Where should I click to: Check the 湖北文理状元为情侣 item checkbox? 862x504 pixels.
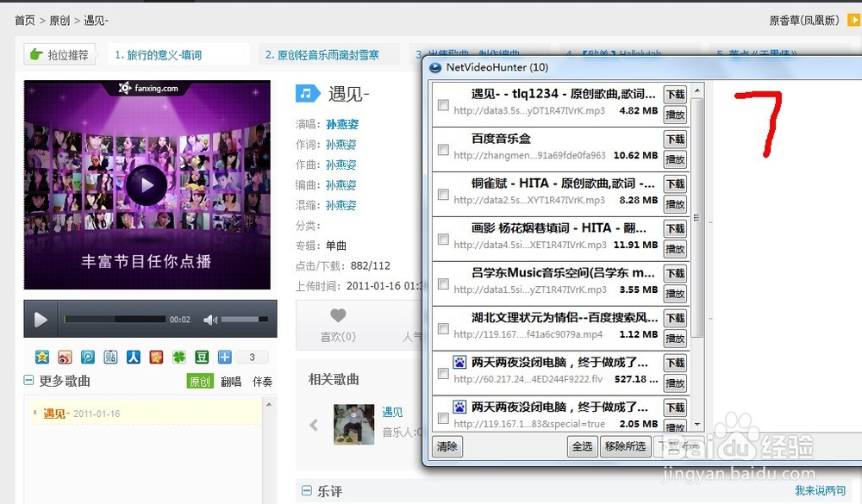(443, 328)
